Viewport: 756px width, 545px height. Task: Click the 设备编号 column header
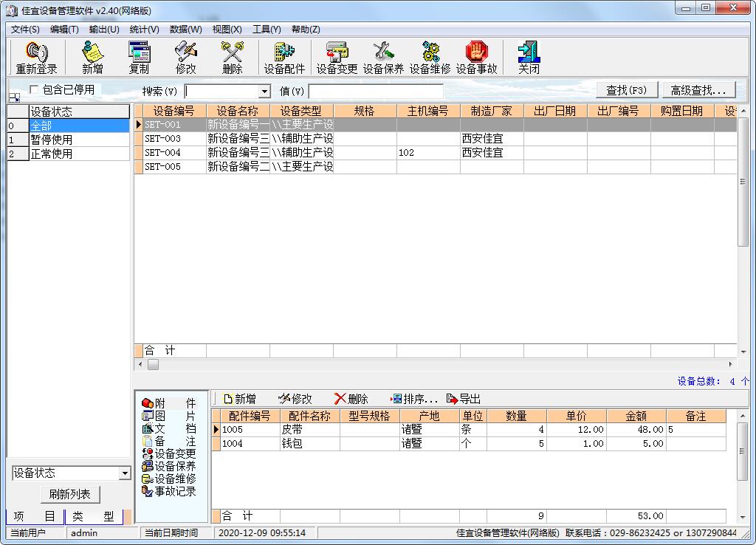pos(174,111)
